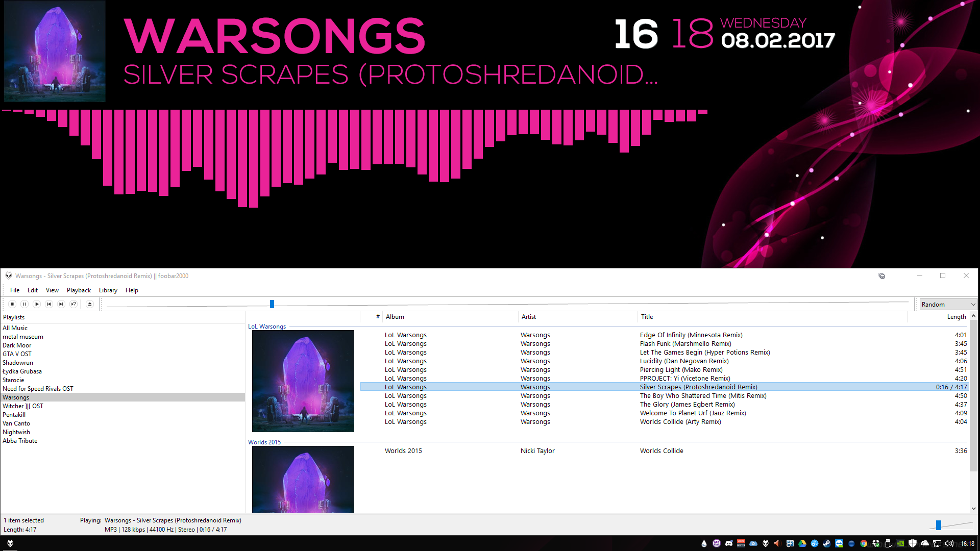Click the Title column header
This screenshot has height=551, width=980.
647,317
